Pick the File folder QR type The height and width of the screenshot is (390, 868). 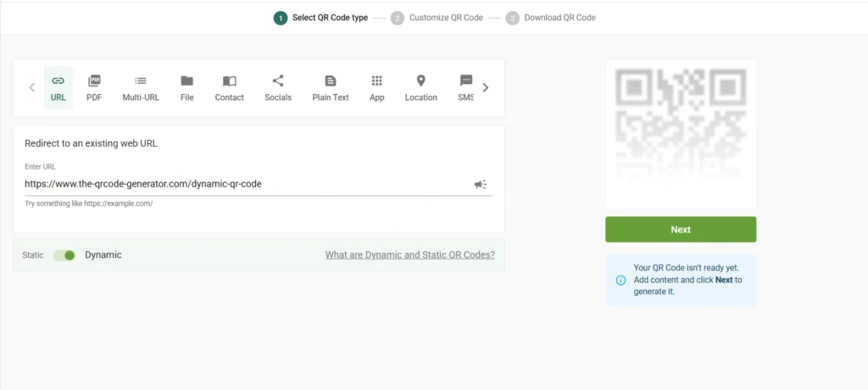187,88
